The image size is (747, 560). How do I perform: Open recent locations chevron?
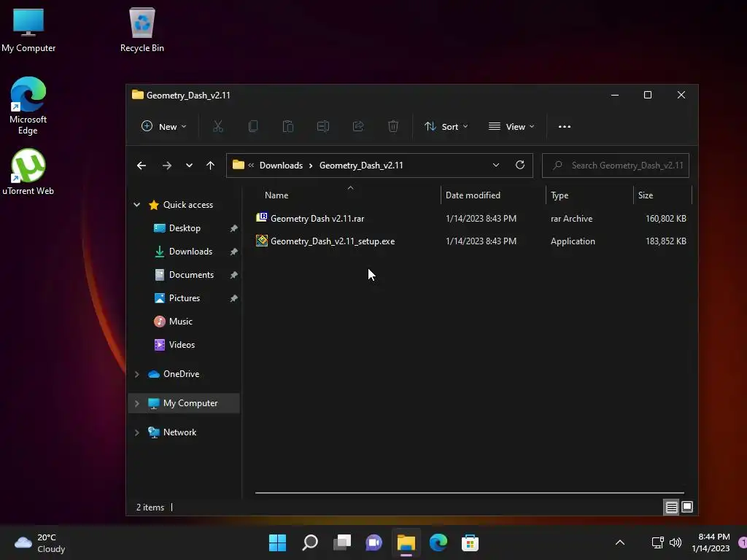point(189,166)
